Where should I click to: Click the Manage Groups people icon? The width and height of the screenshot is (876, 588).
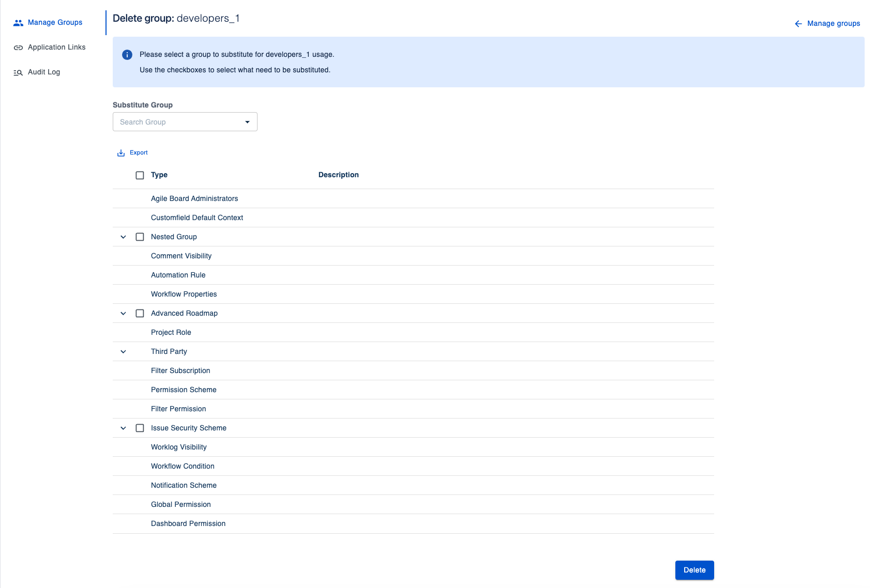[x=19, y=23]
